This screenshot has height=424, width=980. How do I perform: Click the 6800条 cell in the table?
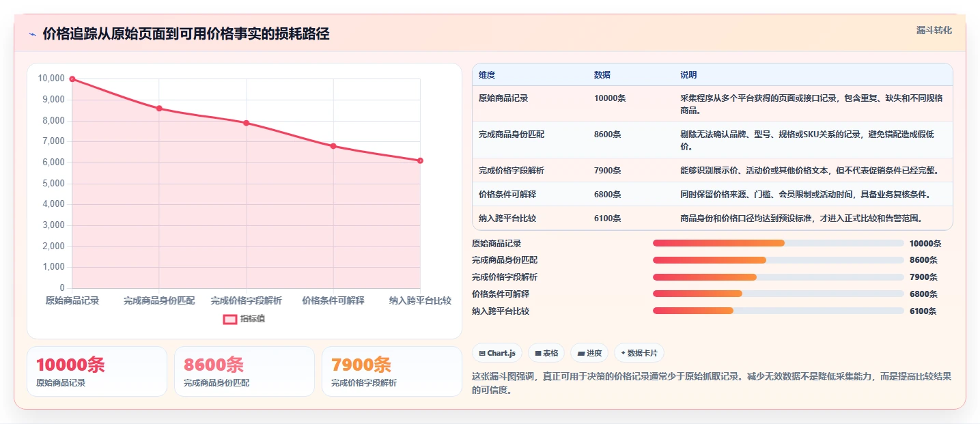click(x=608, y=195)
